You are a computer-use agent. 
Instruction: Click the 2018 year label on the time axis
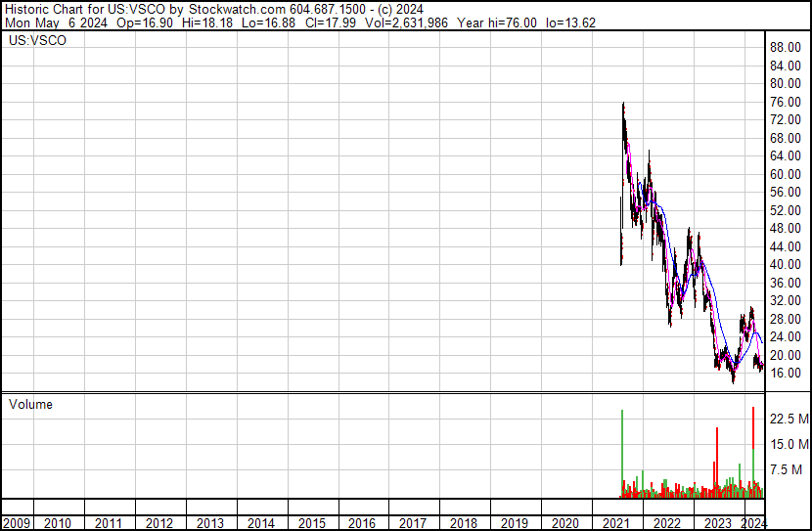click(463, 523)
